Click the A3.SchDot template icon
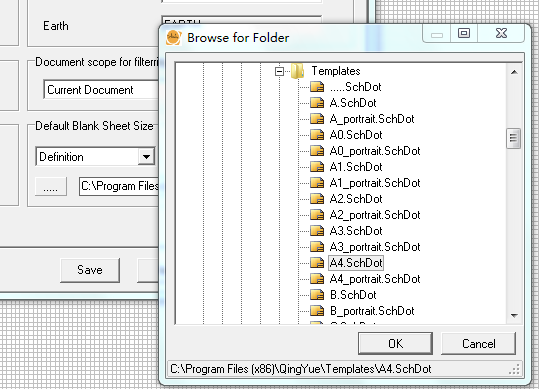Viewport: 539px width, 389px height. pyautogui.click(x=317, y=231)
